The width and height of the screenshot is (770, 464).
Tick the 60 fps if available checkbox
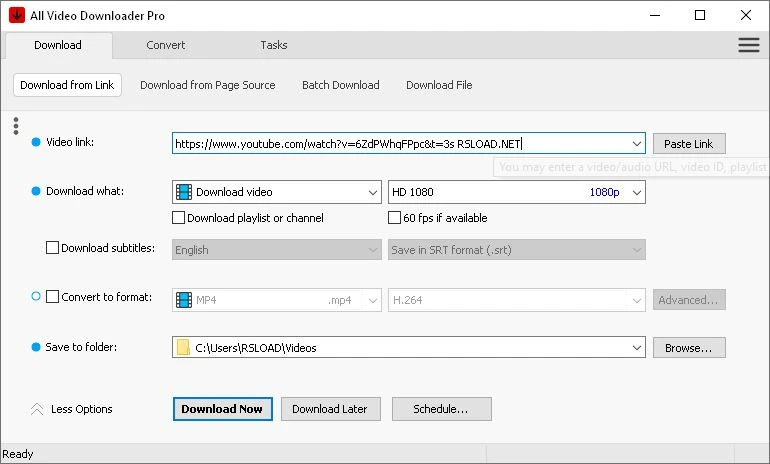(x=395, y=218)
